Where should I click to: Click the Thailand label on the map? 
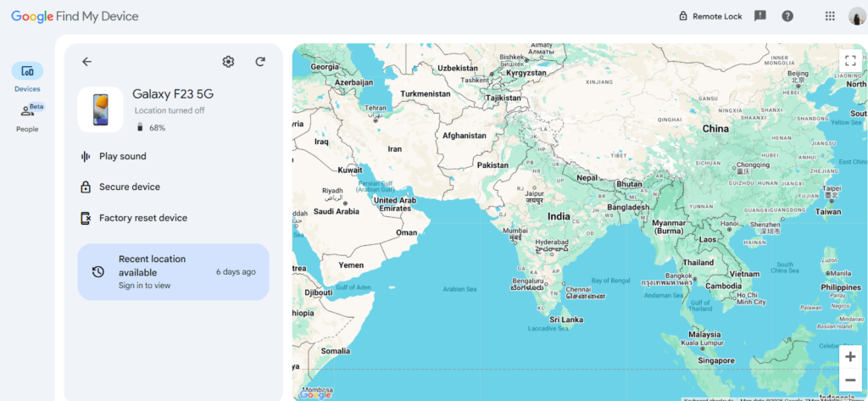tap(698, 263)
